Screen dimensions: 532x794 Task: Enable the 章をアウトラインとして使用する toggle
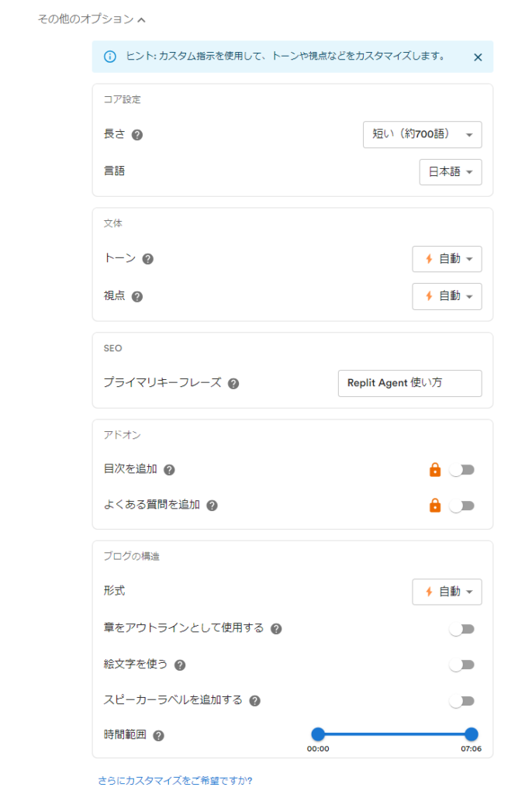462,629
